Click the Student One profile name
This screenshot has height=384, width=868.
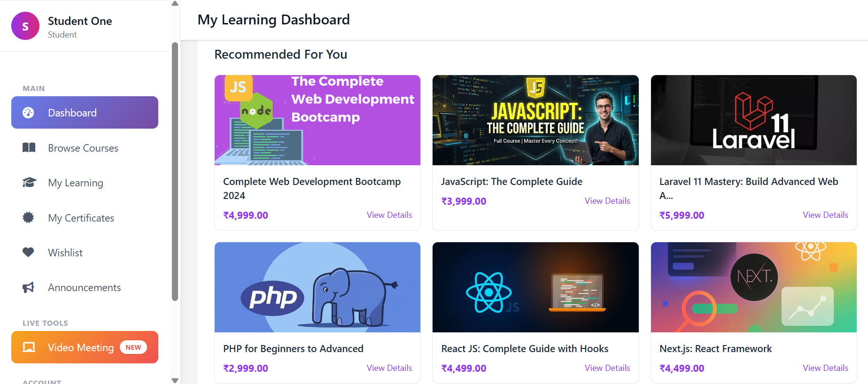pyautogui.click(x=80, y=21)
